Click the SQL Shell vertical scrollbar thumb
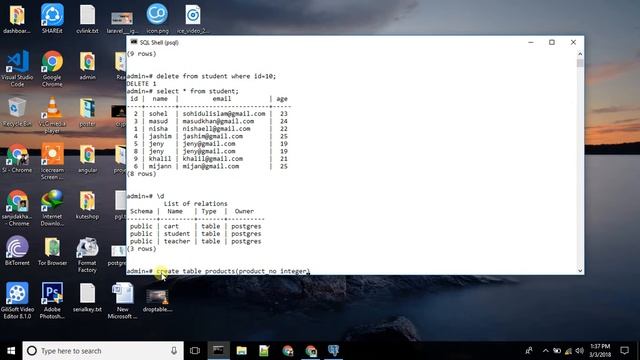This screenshot has height=360, width=640. (x=580, y=63)
